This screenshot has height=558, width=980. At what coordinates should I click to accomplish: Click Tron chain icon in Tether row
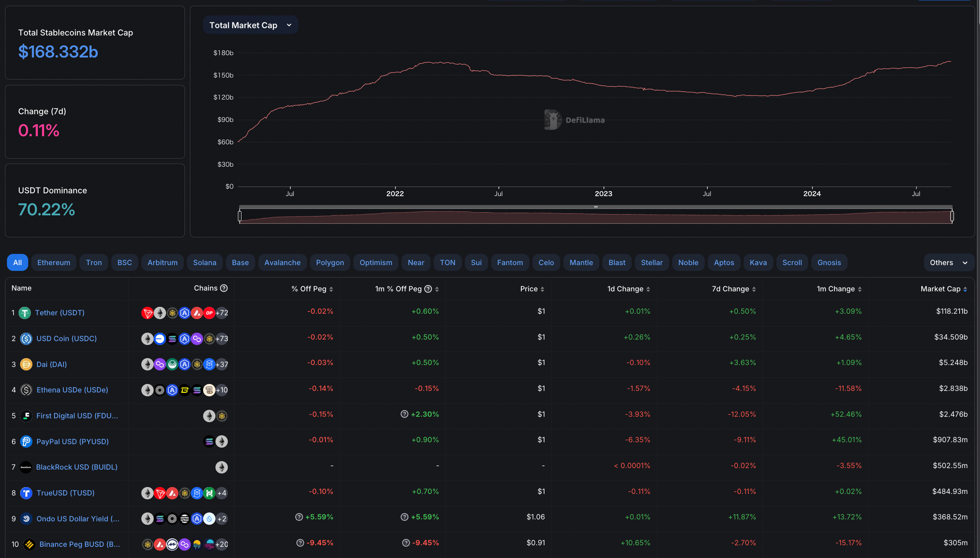pos(147,313)
